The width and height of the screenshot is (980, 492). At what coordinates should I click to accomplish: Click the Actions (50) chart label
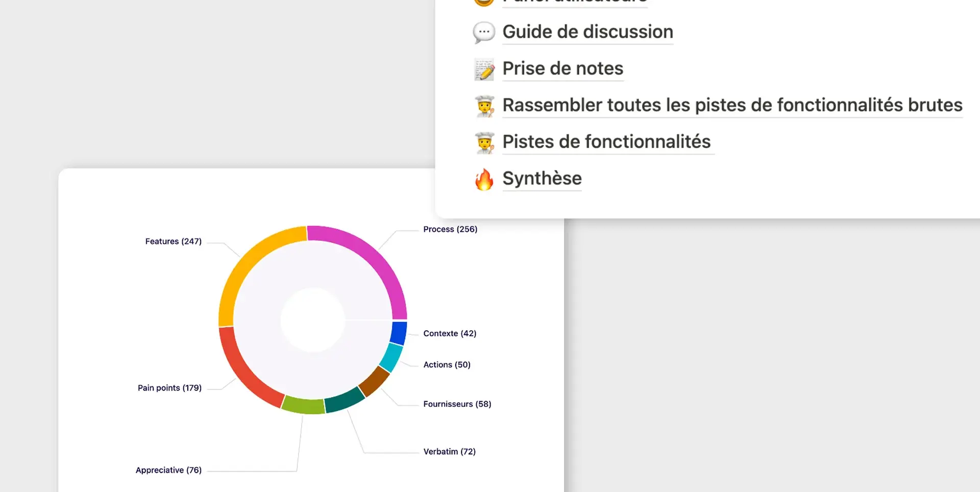447,365
